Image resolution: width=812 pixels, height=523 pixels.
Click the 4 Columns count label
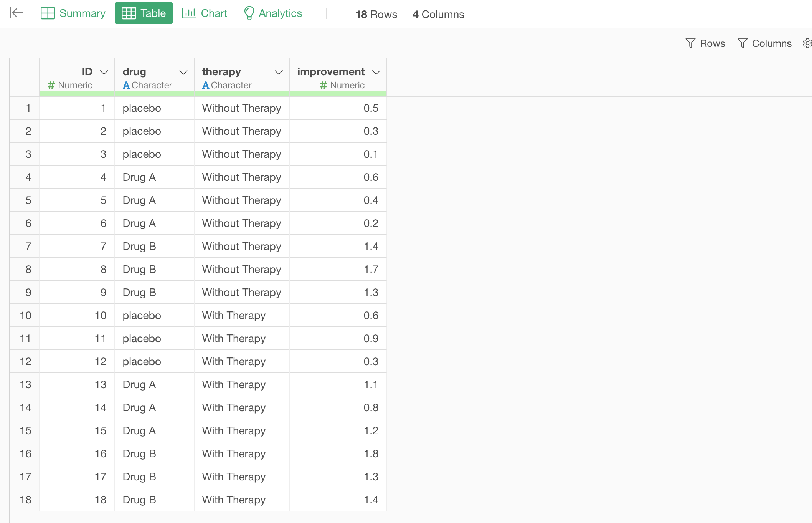tap(438, 14)
